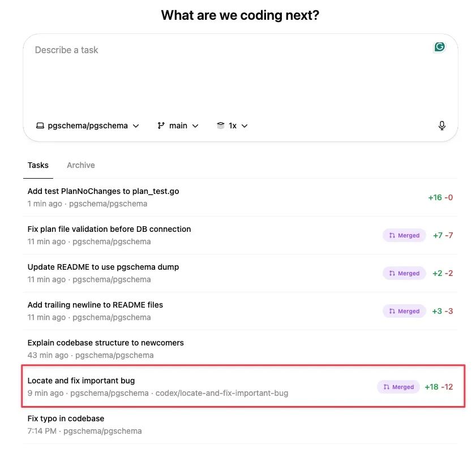Click the laptop icon beside pgschema/pgschema
Screen dimensions: 476x462
coord(40,126)
